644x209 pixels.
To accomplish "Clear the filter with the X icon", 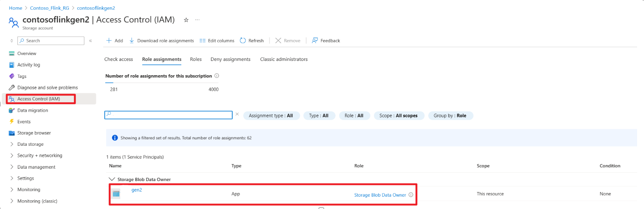I will click(x=237, y=114).
